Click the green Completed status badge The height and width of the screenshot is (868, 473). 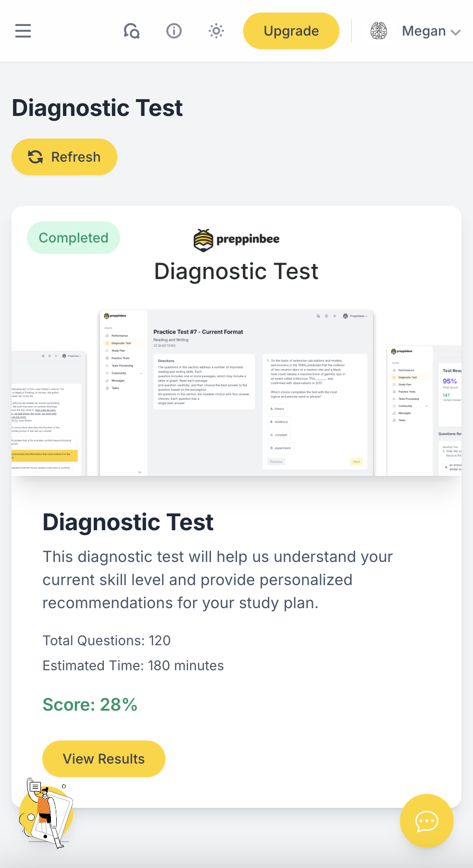tap(74, 238)
